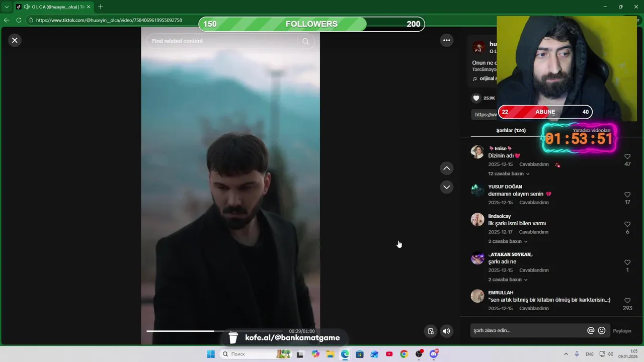Reply to ATAKAN SOYKAN with Cavablandırın
Image resolution: width=644 pixels, height=362 pixels.
click(534, 270)
